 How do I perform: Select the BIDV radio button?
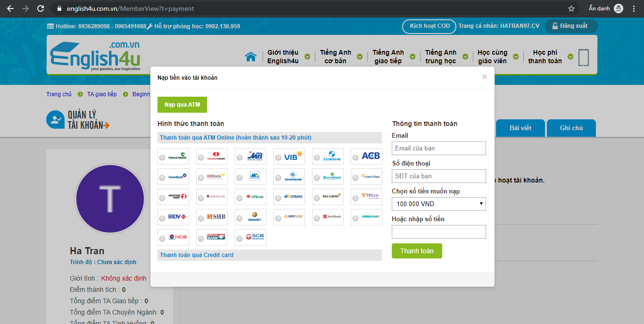pyautogui.click(x=162, y=218)
